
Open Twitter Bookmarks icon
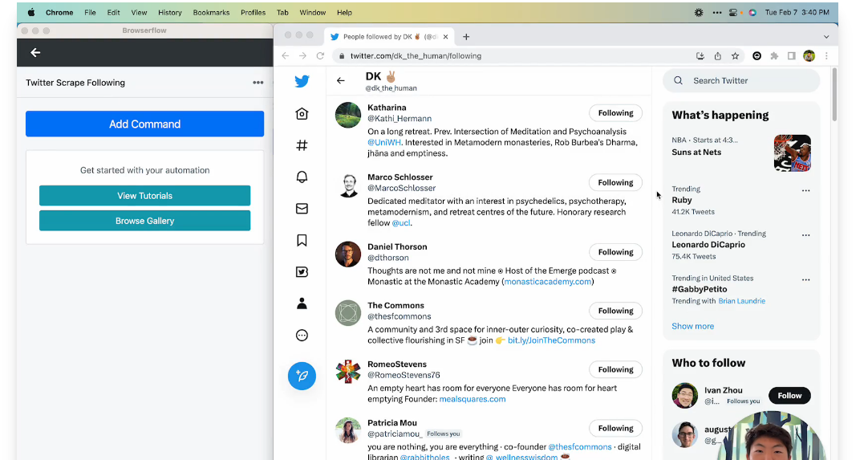tap(302, 240)
